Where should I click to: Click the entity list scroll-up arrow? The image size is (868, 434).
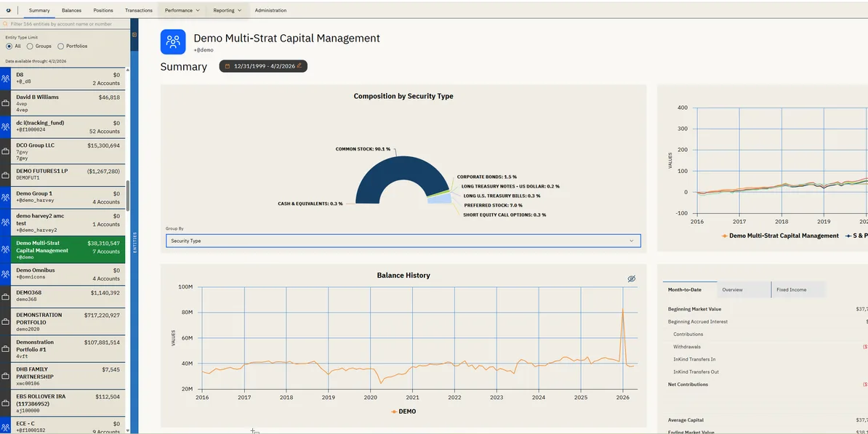pyautogui.click(x=128, y=71)
